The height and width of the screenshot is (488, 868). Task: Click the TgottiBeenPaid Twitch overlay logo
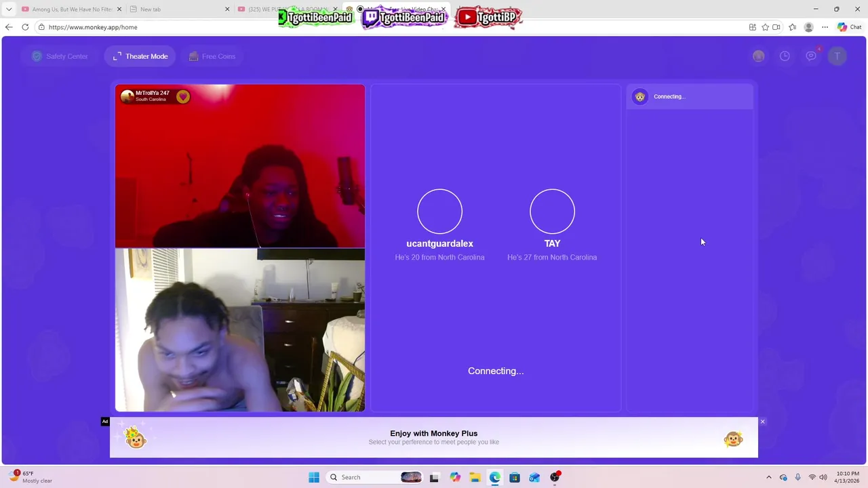point(405,18)
